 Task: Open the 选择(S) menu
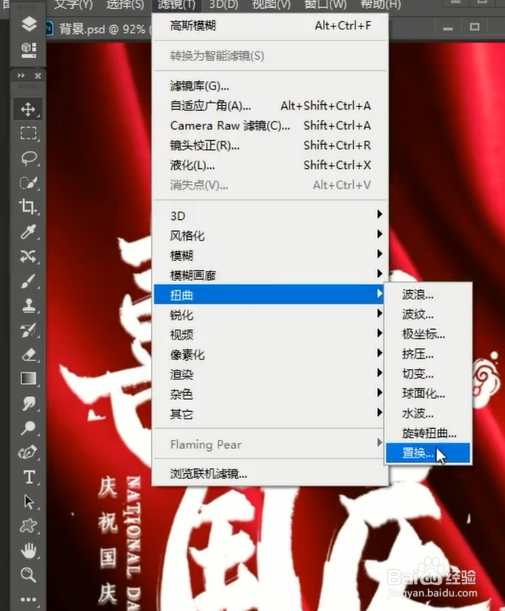coord(125,5)
